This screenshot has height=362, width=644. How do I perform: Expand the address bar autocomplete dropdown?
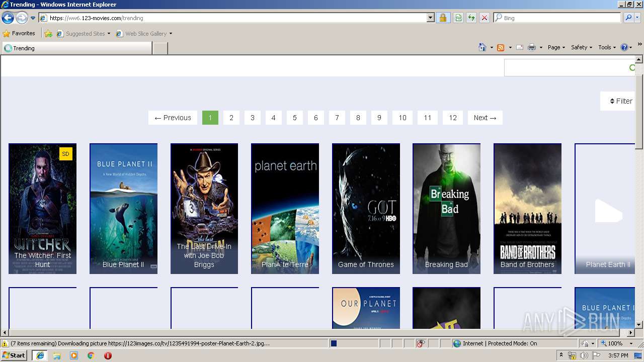point(431,18)
